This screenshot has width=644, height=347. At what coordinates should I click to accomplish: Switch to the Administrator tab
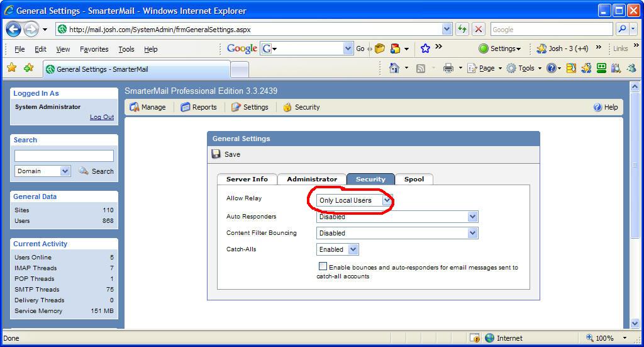pos(312,179)
